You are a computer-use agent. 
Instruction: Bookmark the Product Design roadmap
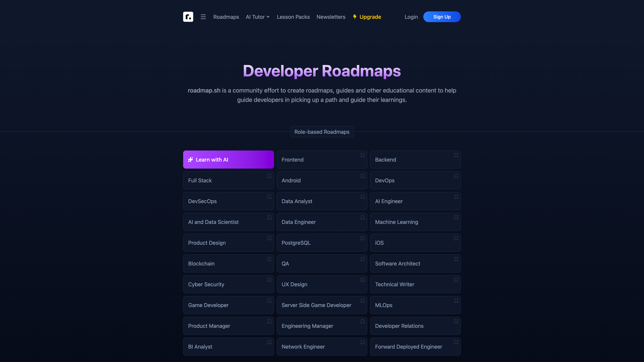pyautogui.click(x=269, y=238)
